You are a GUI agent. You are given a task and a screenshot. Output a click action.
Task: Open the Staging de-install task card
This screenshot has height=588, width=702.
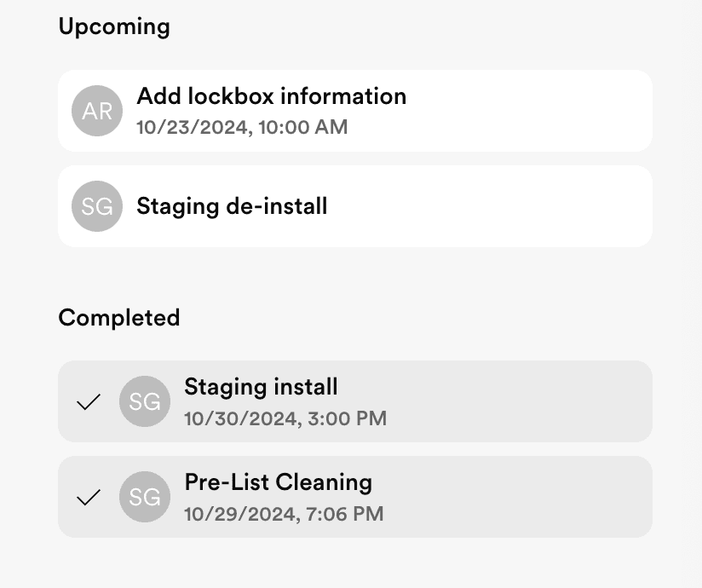(426, 207)
